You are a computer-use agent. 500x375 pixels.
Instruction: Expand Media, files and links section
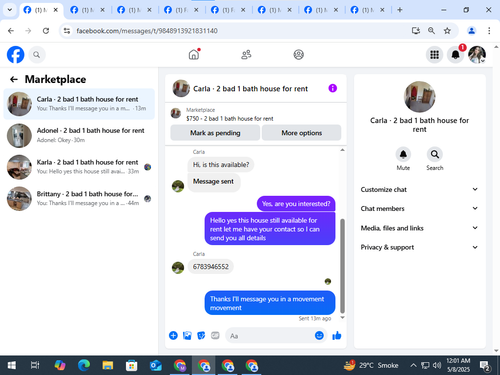(x=419, y=228)
